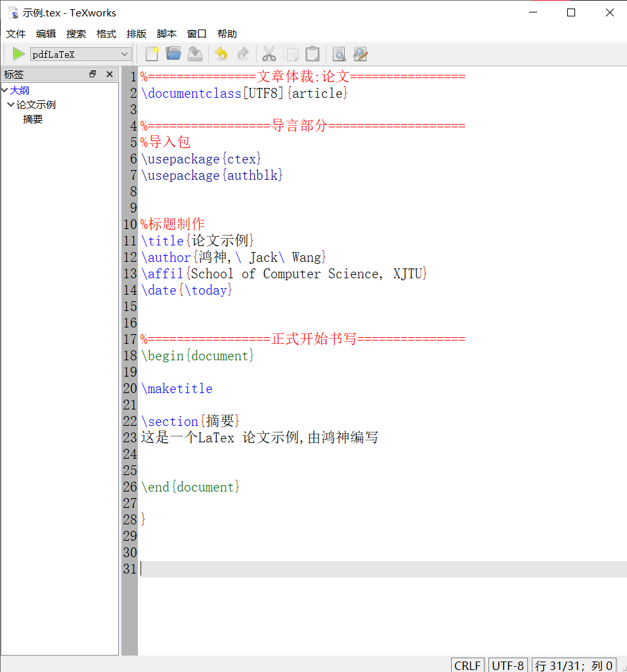The height and width of the screenshot is (672, 627).
Task: Click the \maketitle command
Action: (177, 388)
